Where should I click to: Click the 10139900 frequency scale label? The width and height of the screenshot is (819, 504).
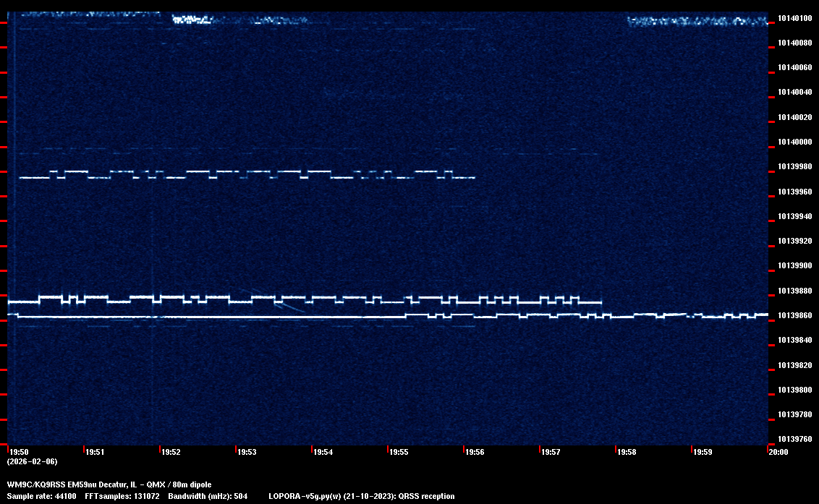tap(794, 265)
